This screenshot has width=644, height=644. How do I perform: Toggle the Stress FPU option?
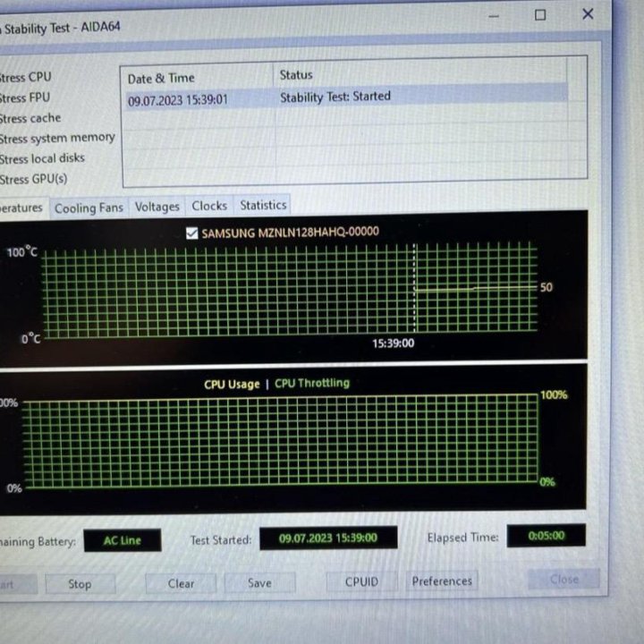pos(25,97)
